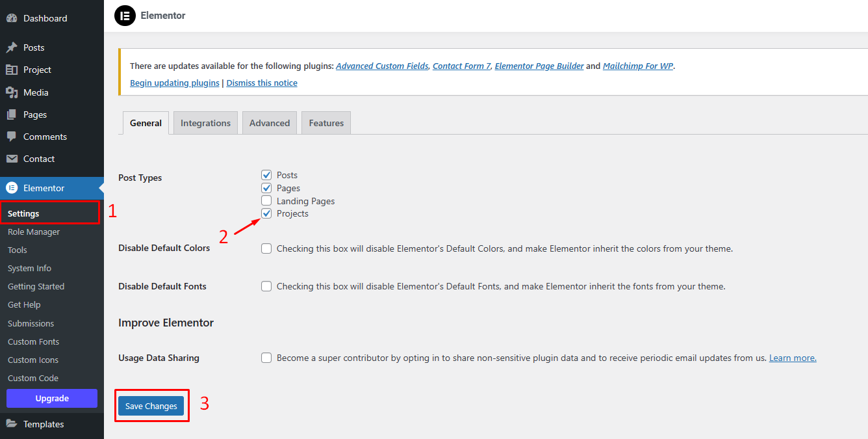This screenshot has height=439, width=868.
Task: Click the Contact envelope icon
Action: click(x=12, y=159)
